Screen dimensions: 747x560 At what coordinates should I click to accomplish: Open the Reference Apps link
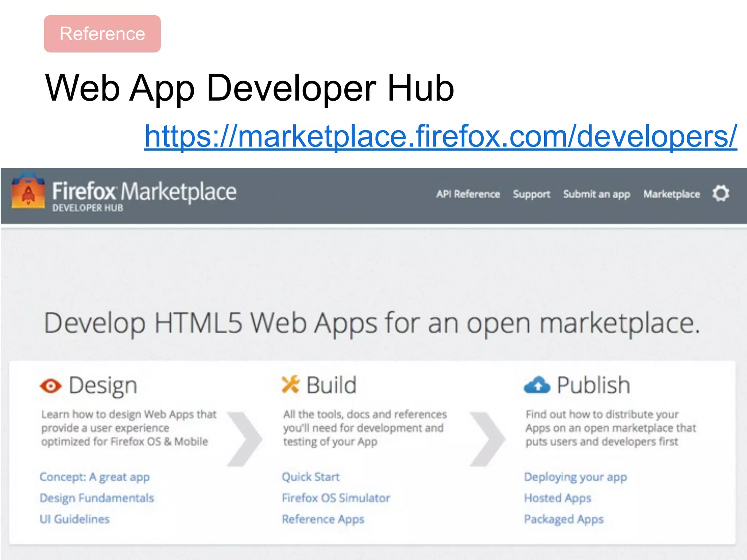[323, 519]
